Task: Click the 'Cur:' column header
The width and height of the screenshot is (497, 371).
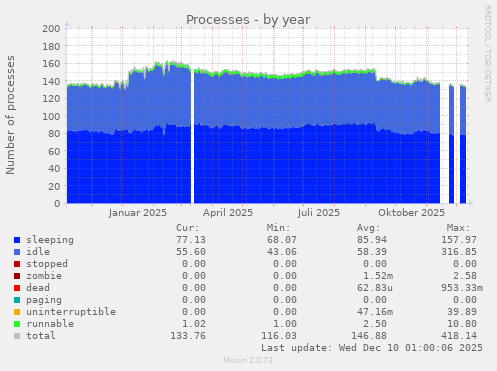Action: (x=188, y=228)
